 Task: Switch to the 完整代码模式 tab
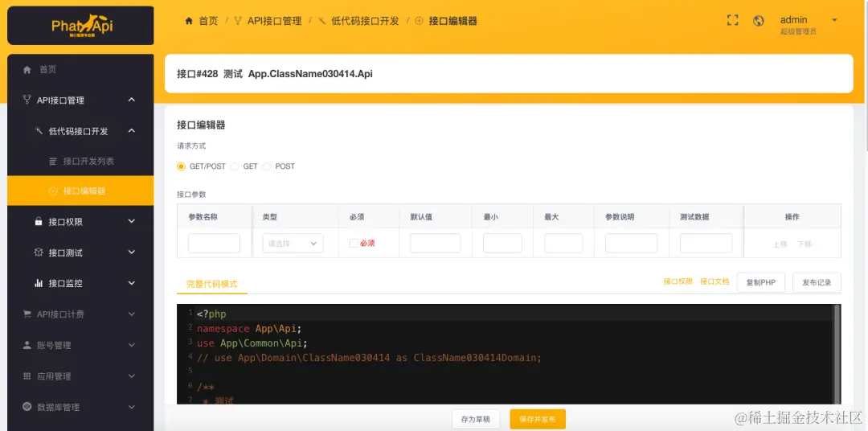pos(212,284)
